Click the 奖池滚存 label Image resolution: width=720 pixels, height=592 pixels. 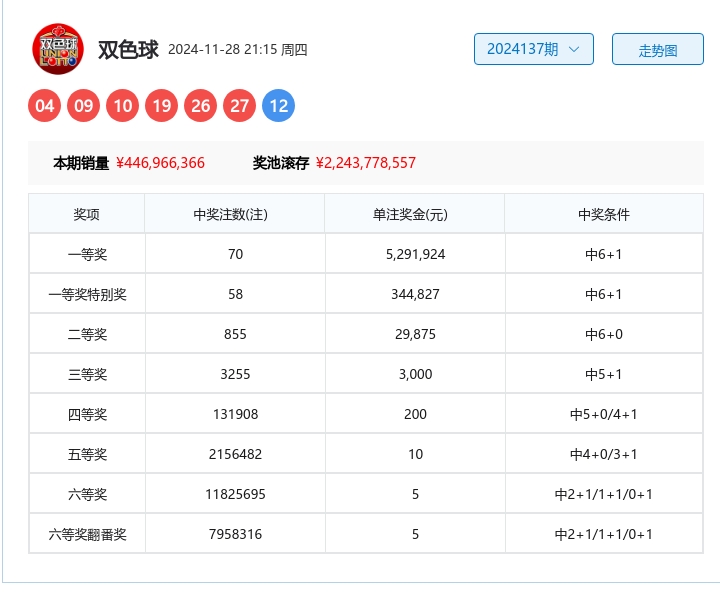[x=281, y=163]
